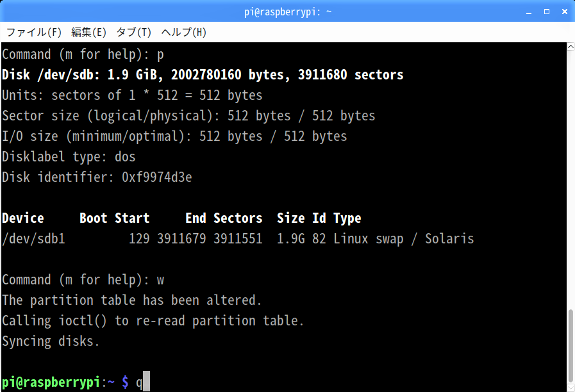575x392 pixels.
Task: Click the Disk identifier 0xf9974d3e text
Action: (x=97, y=177)
